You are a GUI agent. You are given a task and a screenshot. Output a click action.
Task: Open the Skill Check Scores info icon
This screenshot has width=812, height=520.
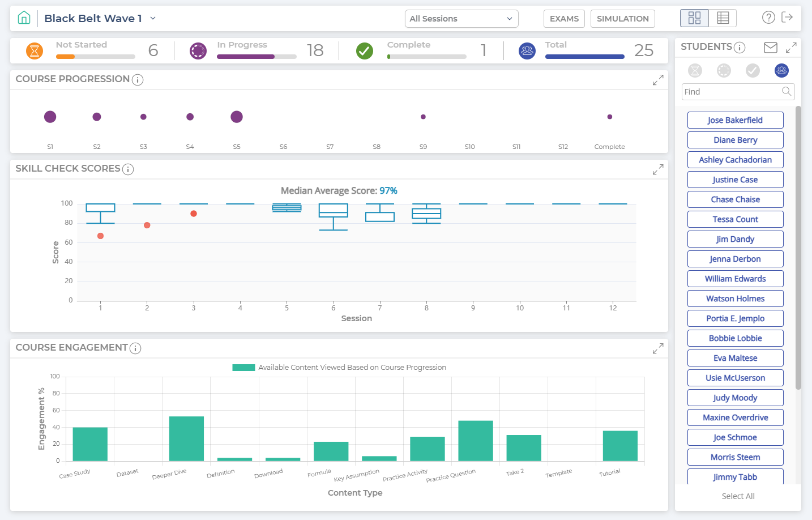click(128, 169)
